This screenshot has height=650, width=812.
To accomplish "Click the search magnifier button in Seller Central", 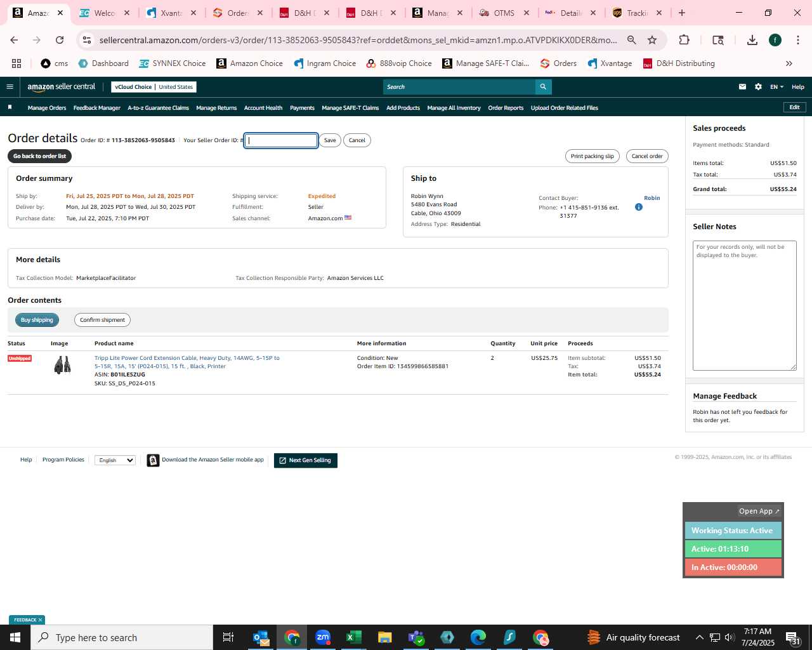I will point(543,87).
